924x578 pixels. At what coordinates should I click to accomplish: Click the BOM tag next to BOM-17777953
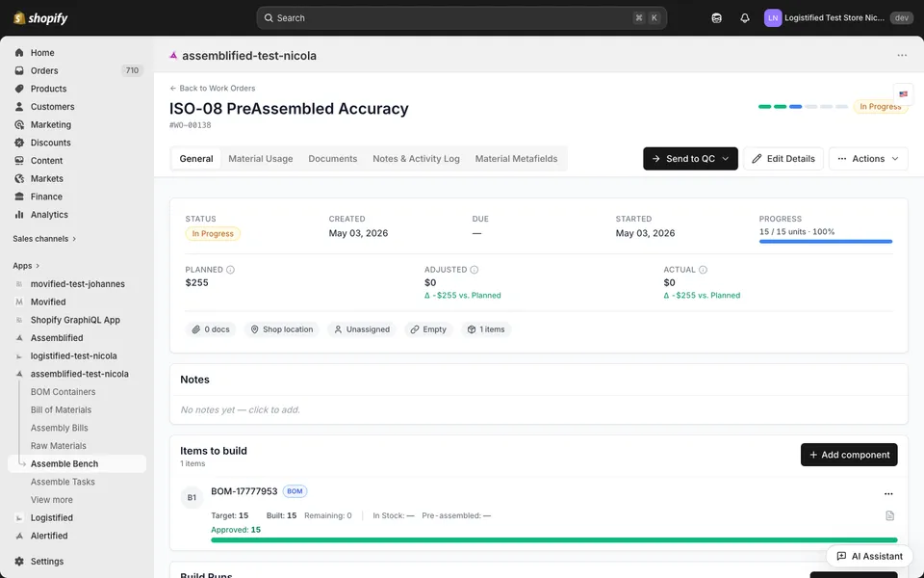295,491
